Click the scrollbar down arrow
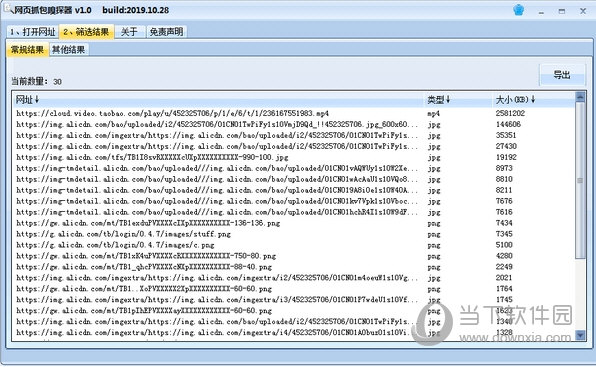This screenshot has height=367, width=596. point(580,335)
